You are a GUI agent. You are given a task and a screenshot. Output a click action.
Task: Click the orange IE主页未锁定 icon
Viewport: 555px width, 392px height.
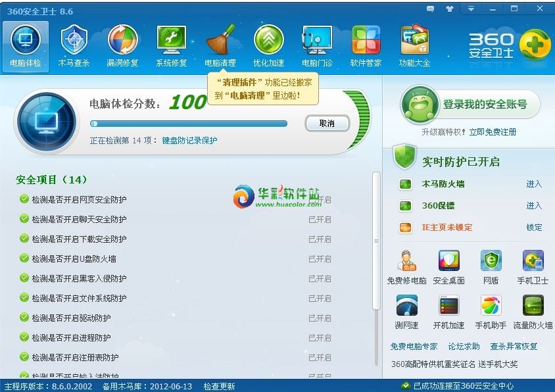click(x=405, y=228)
